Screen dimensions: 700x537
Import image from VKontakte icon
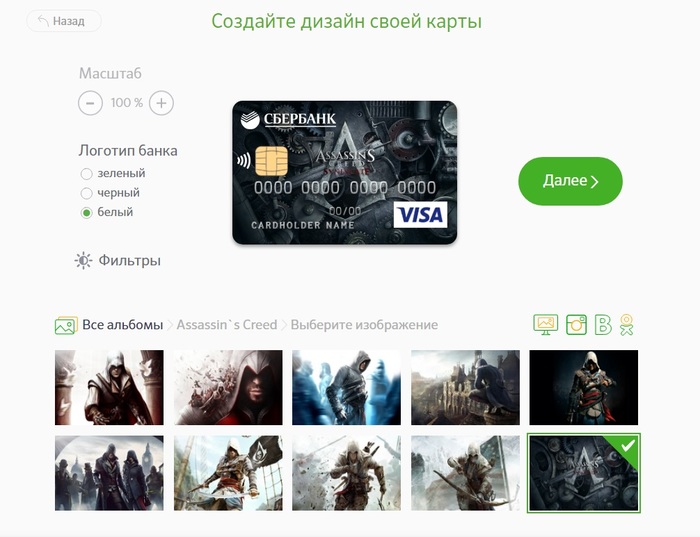point(603,325)
